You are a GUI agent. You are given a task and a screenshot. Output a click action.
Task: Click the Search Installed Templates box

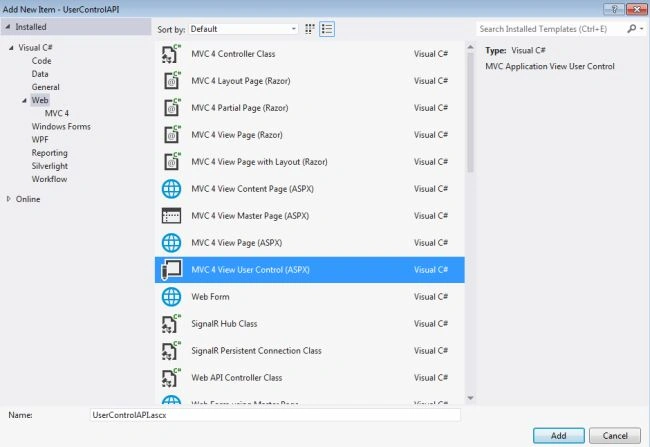pos(551,29)
